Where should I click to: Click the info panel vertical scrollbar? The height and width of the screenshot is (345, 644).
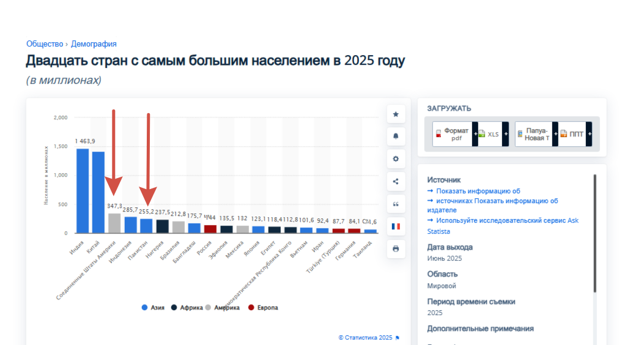point(594,232)
